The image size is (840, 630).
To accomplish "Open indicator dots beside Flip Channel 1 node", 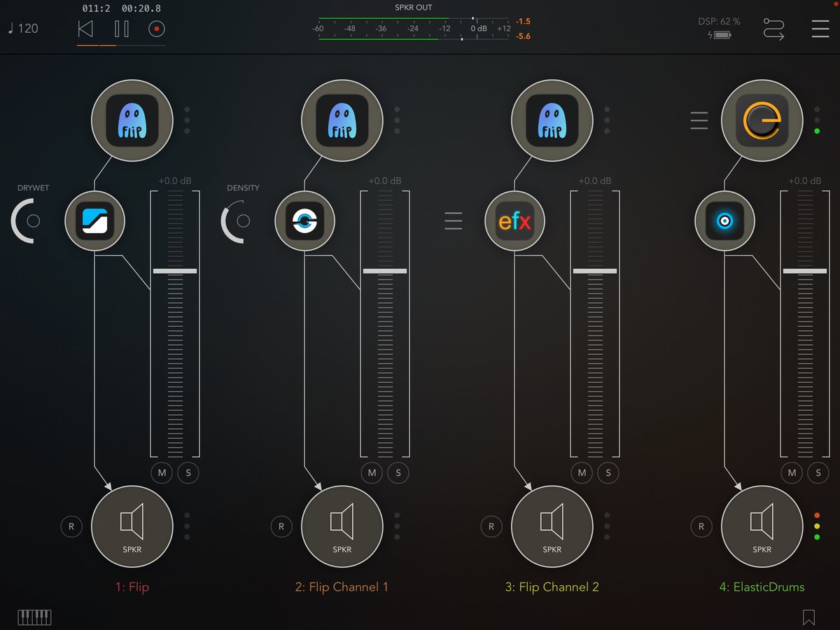I will pos(397,120).
